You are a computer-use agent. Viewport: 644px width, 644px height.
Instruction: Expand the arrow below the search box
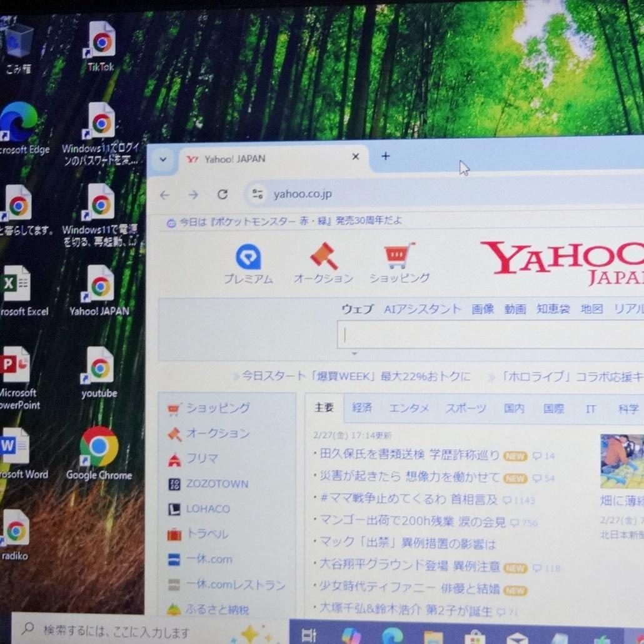pyautogui.click(x=354, y=353)
